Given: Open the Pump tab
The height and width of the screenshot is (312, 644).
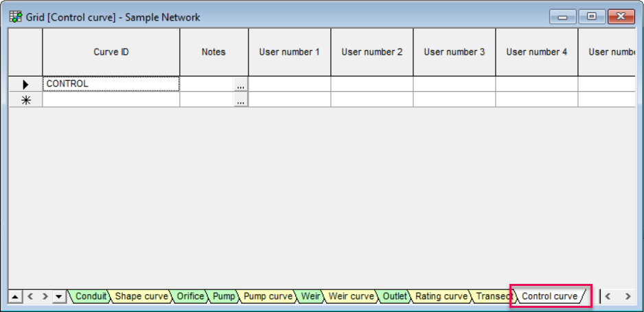Looking at the screenshot, I should tap(224, 296).
